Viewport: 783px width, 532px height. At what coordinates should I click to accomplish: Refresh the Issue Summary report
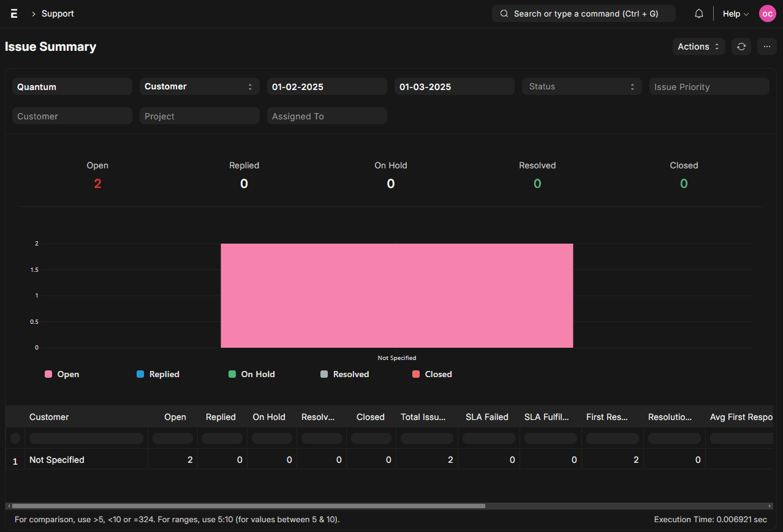point(741,47)
